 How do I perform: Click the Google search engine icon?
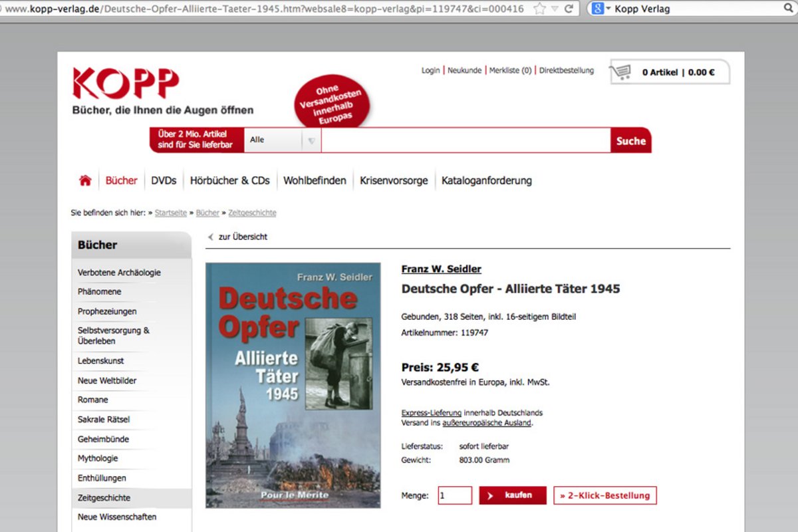(x=597, y=9)
